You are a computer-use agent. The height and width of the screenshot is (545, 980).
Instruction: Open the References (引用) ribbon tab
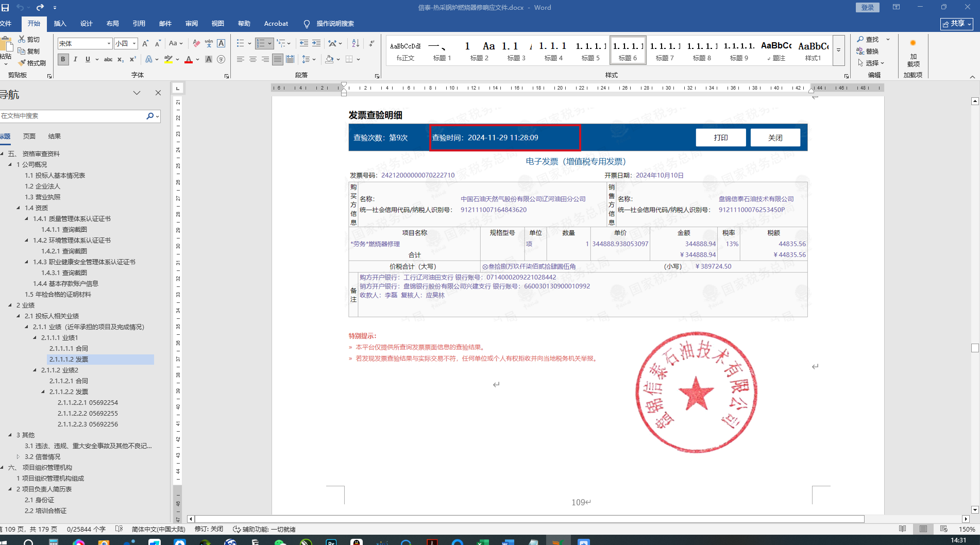pos(139,24)
